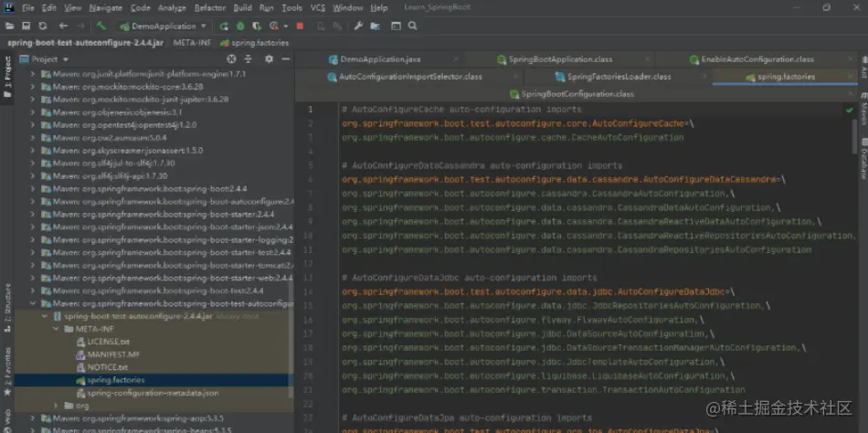Image resolution: width=868 pixels, height=433 pixels.
Task: Click the window-frame icon next to the magnifier
Action: [396, 26]
